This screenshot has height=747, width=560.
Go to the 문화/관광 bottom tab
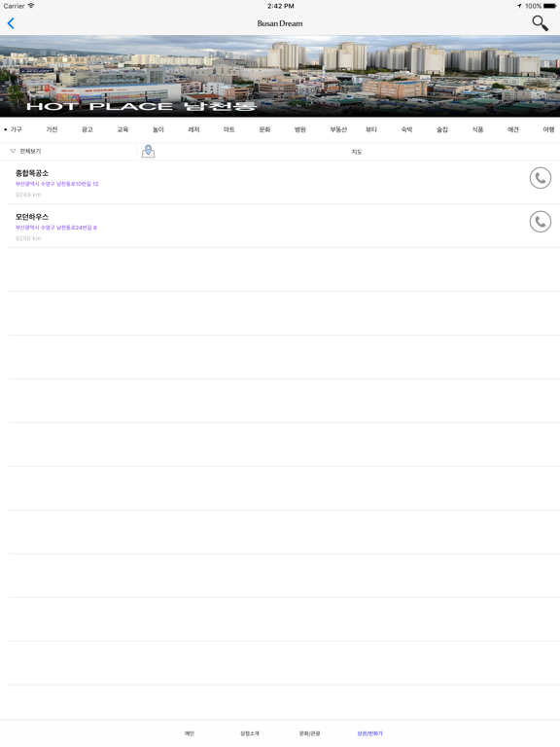click(x=309, y=733)
